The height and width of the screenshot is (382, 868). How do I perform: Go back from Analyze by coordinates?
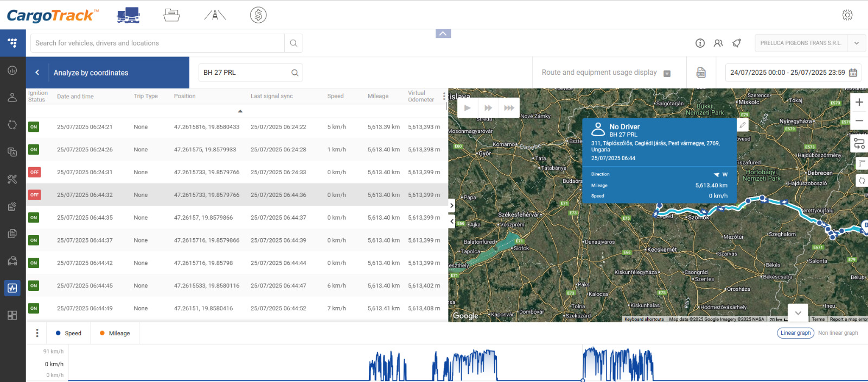point(37,73)
